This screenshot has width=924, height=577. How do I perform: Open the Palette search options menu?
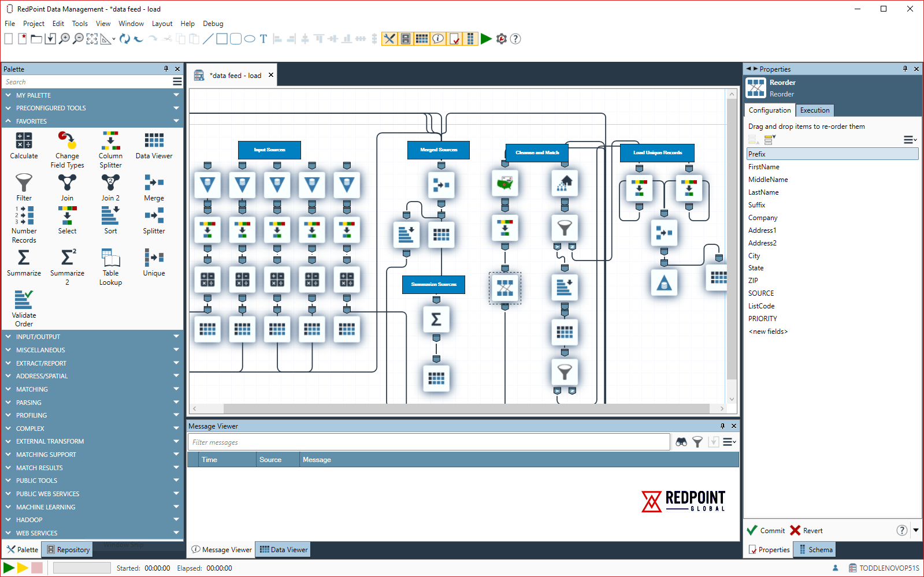177,82
